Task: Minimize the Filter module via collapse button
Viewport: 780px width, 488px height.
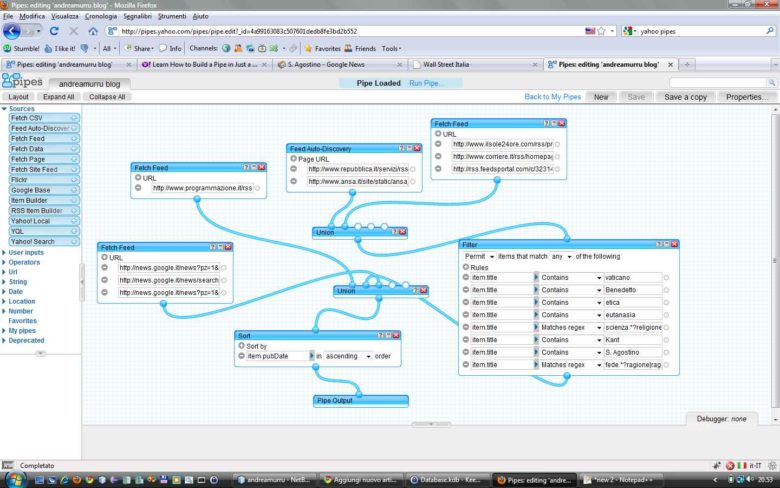Action: point(665,244)
